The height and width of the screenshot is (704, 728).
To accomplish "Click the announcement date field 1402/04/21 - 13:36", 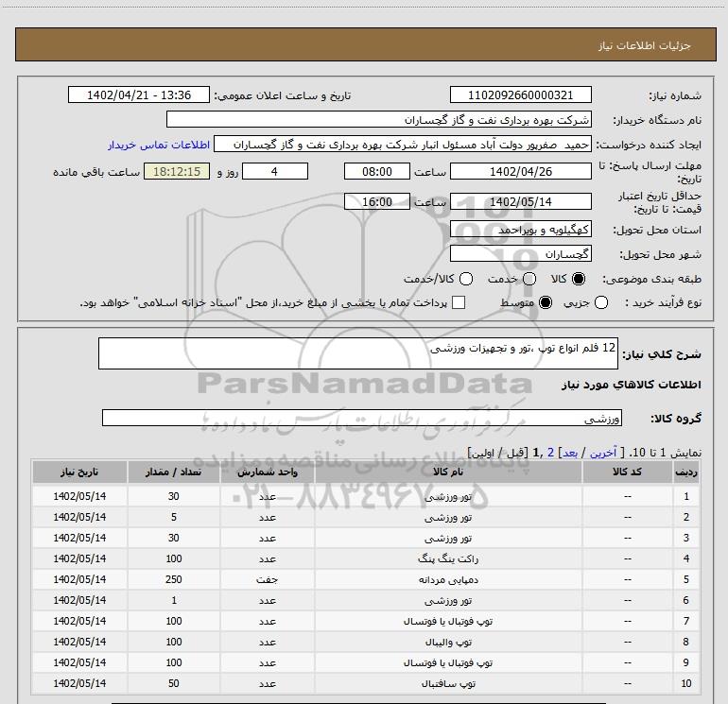I will point(139,94).
